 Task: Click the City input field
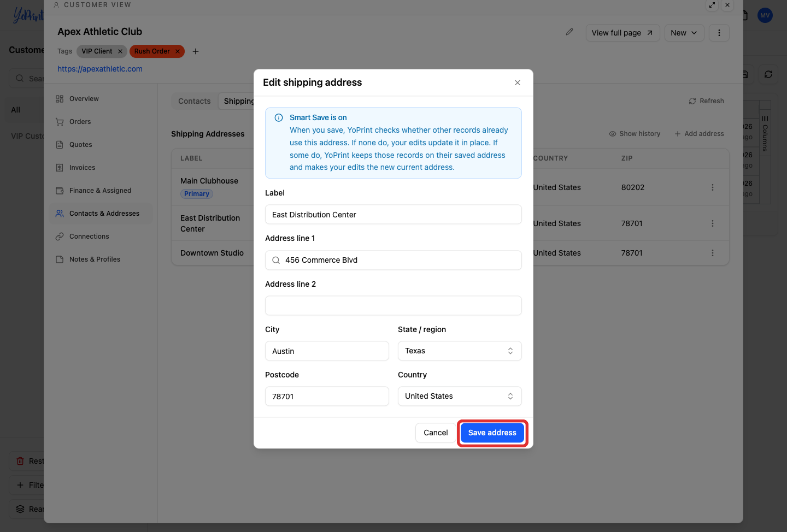click(327, 351)
